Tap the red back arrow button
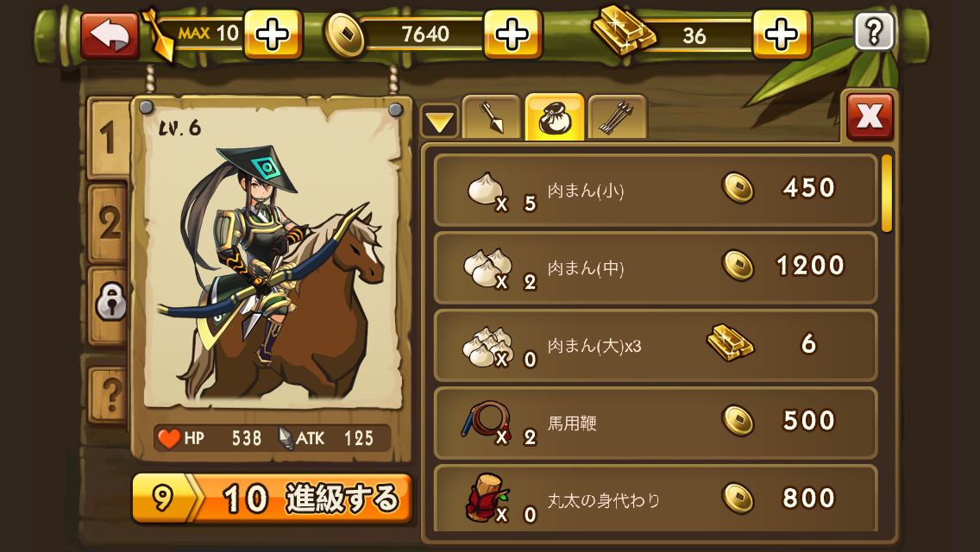The width and height of the screenshot is (980, 552). pos(110,35)
